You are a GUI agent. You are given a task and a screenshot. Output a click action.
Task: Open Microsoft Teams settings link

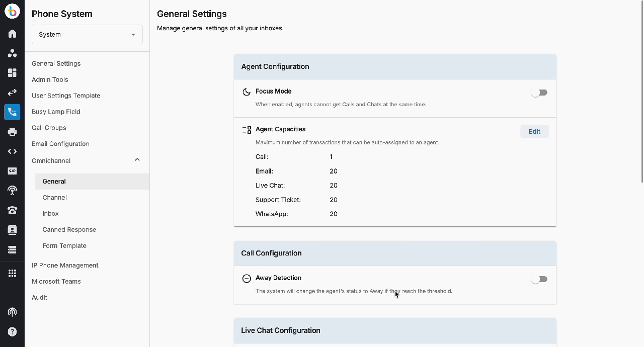point(56,282)
